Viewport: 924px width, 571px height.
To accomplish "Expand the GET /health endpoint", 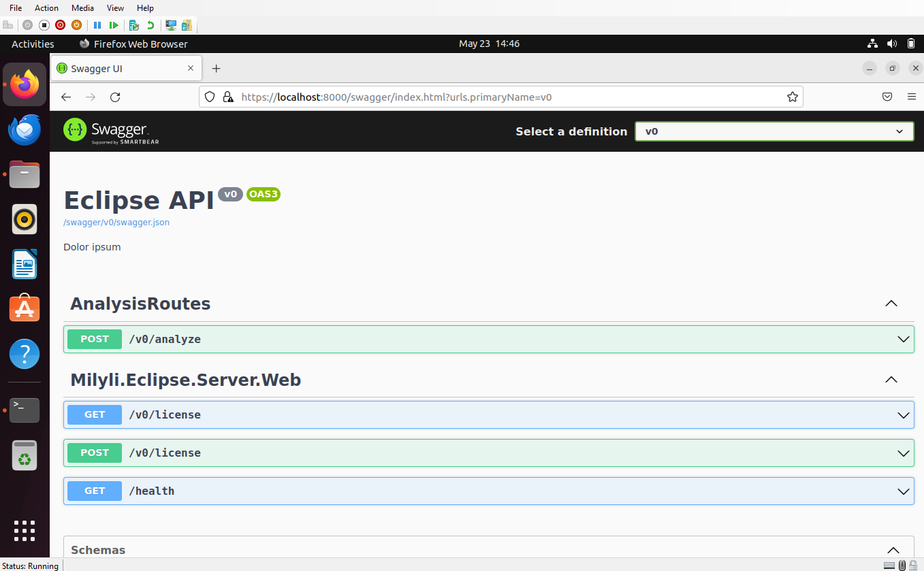I will (x=488, y=491).
